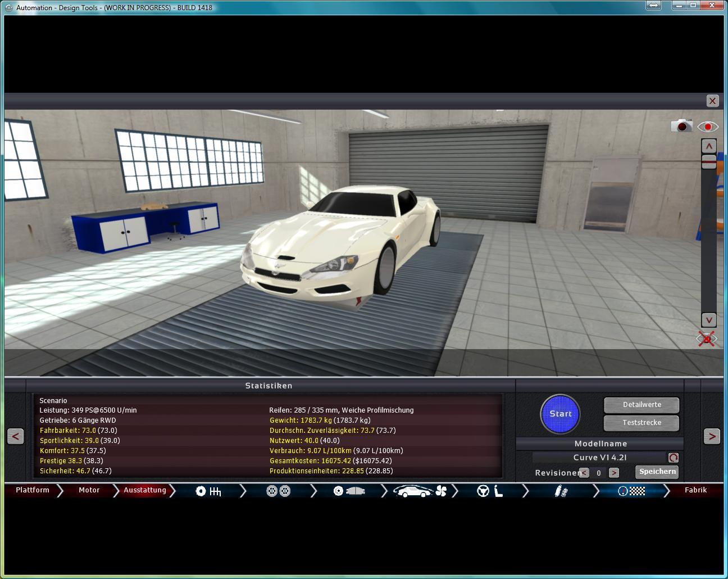This screenshot has height=579, width=728.
Task: Go to next panel with right arrow
Action: pyautogui.click(x=712, y=436)
